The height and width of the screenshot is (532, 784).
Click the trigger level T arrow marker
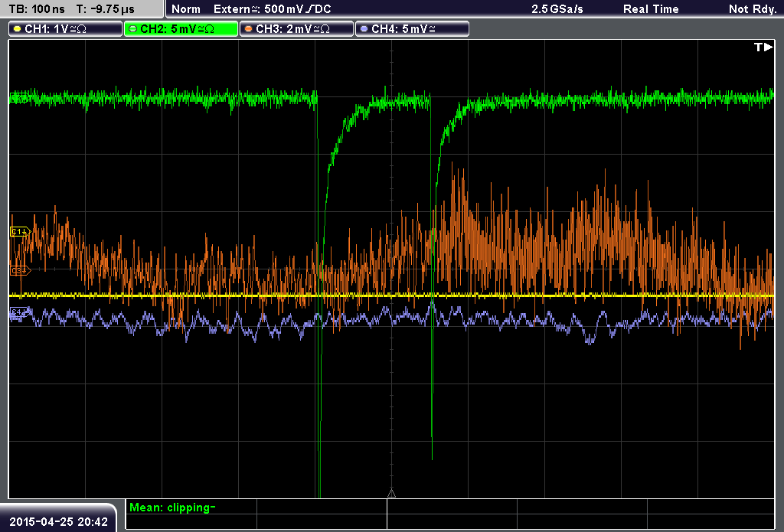click(x=763, y=47)
